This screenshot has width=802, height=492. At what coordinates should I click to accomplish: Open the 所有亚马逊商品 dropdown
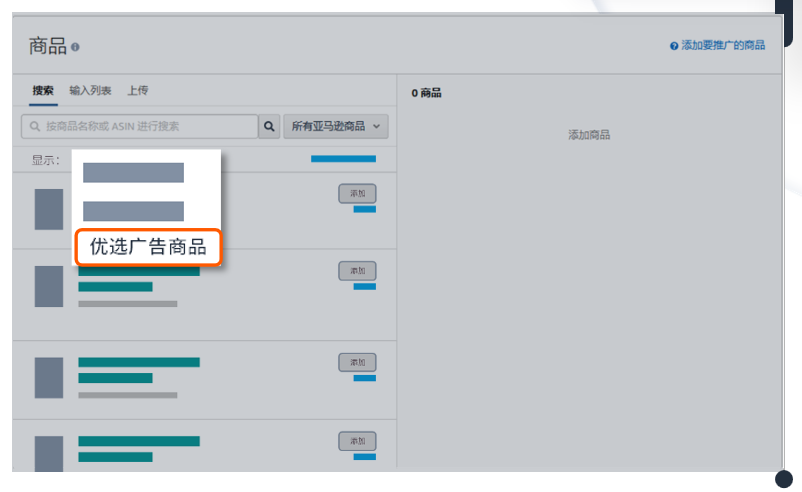click(x=336, y=126)
